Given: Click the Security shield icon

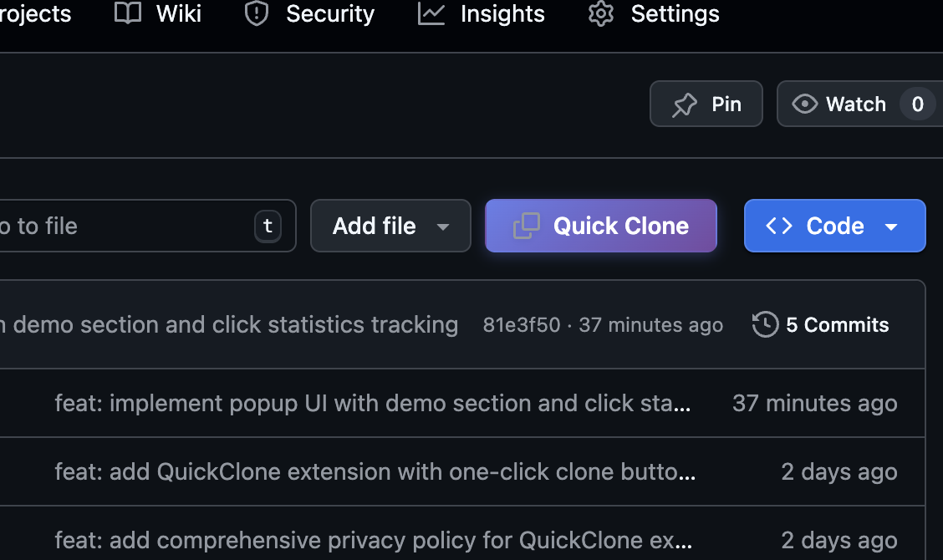Looking at the screenshot, I should pos(255,13).
